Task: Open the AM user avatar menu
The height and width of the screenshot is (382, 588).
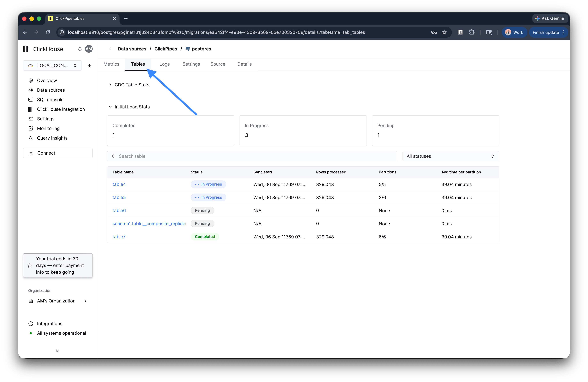Action: tap(89, 49)
